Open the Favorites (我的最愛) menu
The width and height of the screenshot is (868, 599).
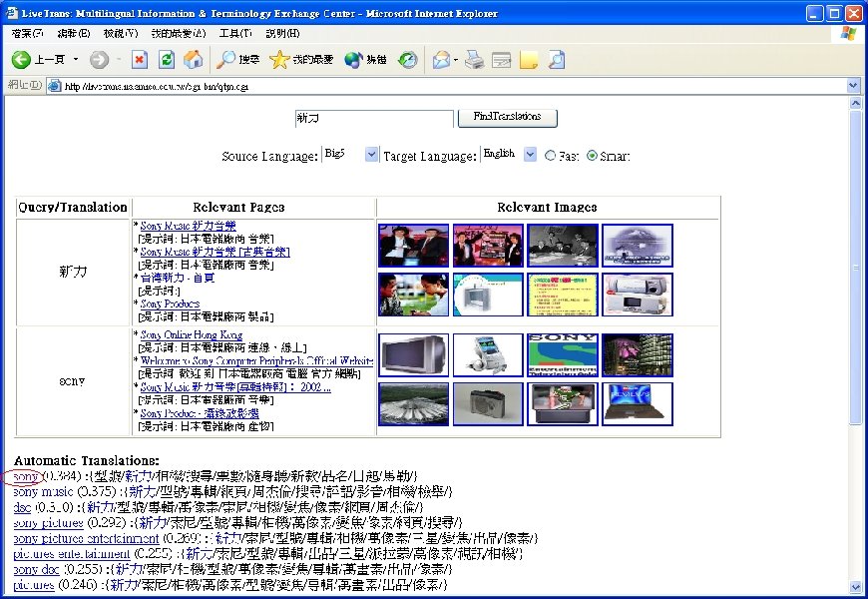(x=179, y=33)
